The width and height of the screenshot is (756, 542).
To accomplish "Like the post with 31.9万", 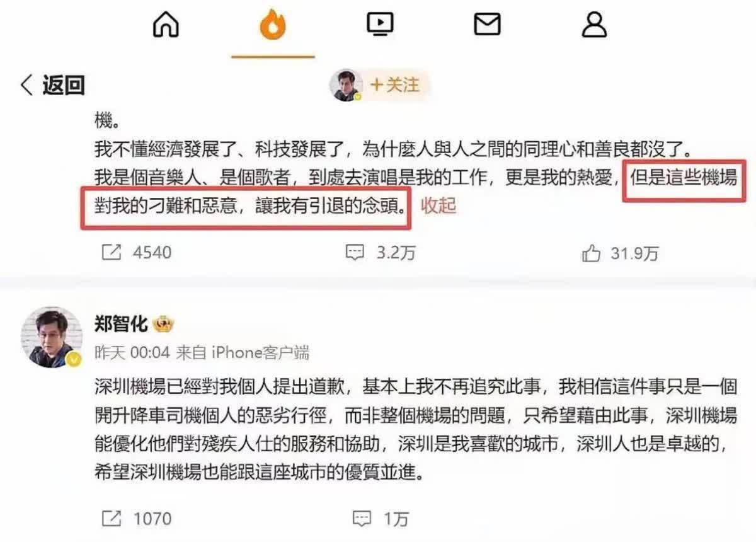I will click(591, 253).
